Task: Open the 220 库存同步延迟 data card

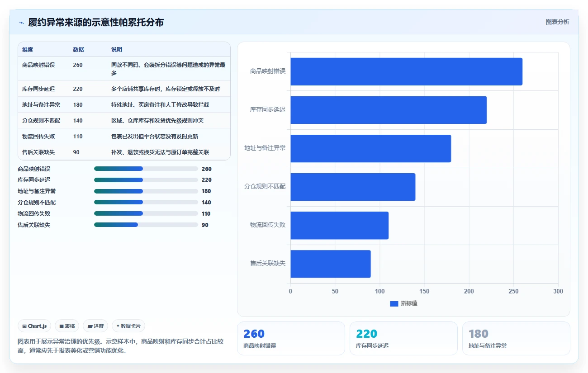Action: click(403, 338)
